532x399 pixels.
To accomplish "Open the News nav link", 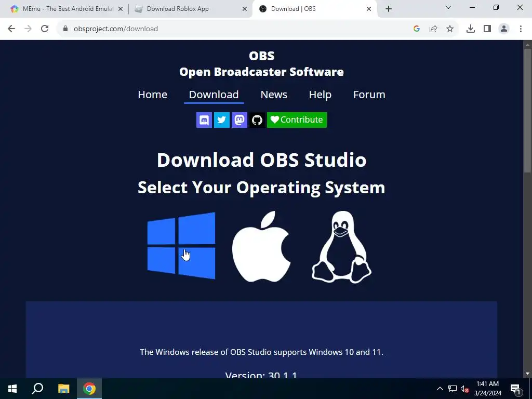I will click(274, 95).
